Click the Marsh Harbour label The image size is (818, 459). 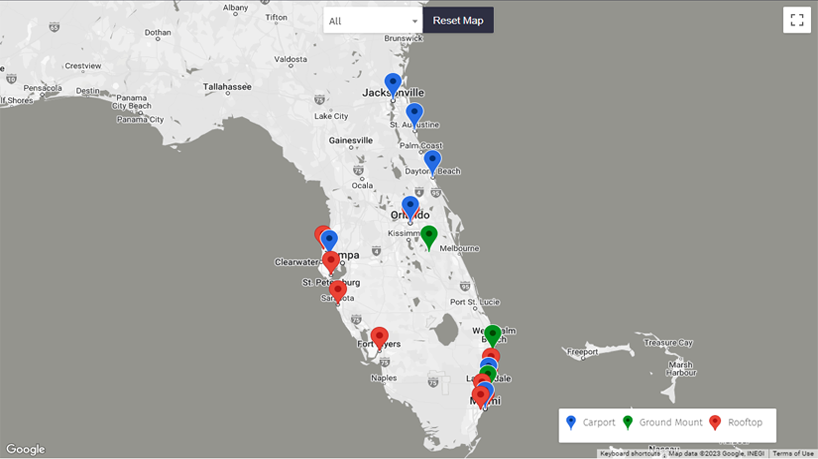click(681, 369)
